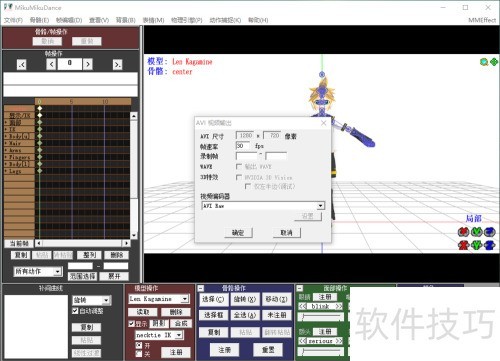Screen dimensions: 500x361
Task: Open the necktie IK dropdown
Action: coord(179,335)
